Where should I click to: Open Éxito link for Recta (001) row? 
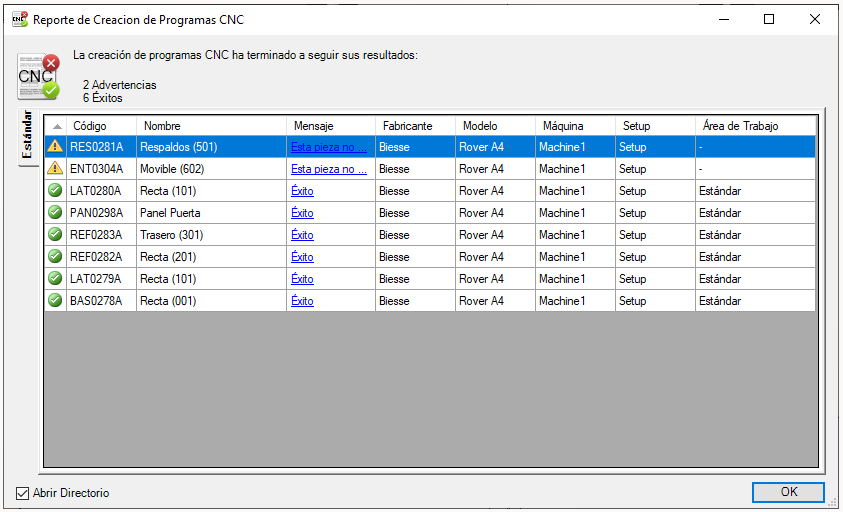click(302, 301)
